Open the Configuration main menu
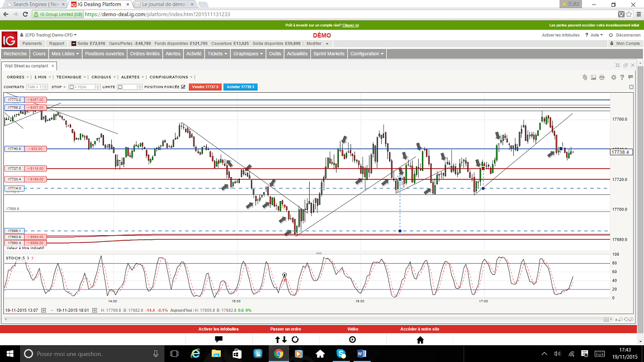644x362 pixels. [367, 54]
